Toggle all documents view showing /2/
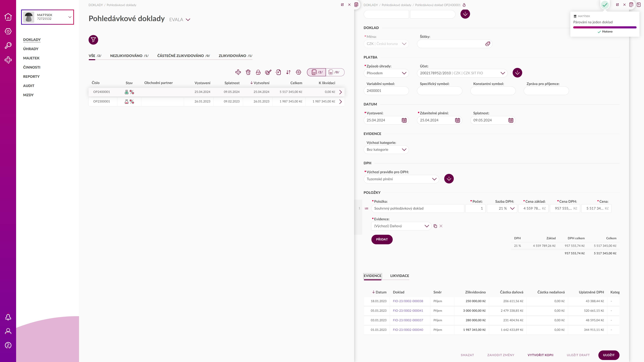 317,72
